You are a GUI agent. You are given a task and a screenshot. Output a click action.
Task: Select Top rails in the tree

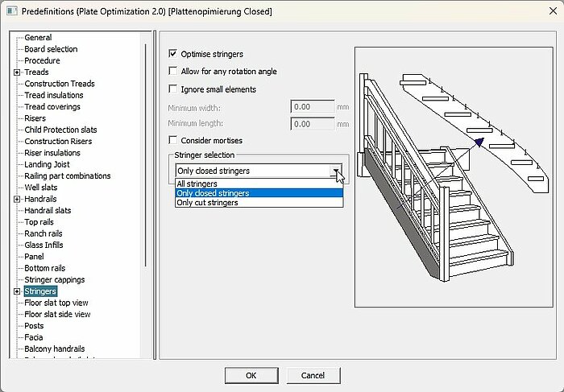tap(39, 222)
